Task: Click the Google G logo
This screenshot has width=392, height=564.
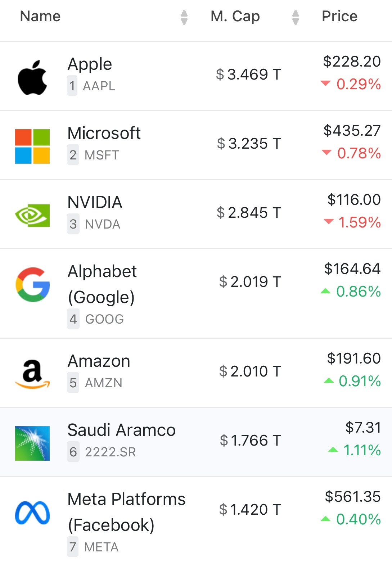Action: point(32,284)
